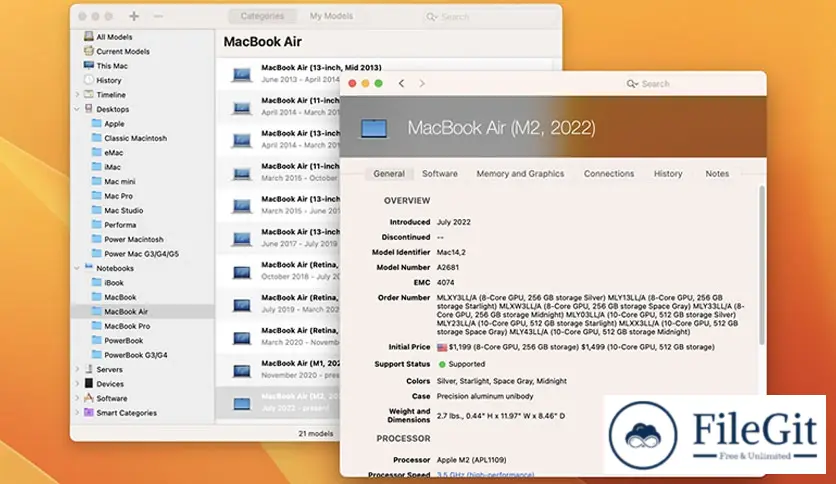Open the eMac folder
836x484 pixels.
107,152
